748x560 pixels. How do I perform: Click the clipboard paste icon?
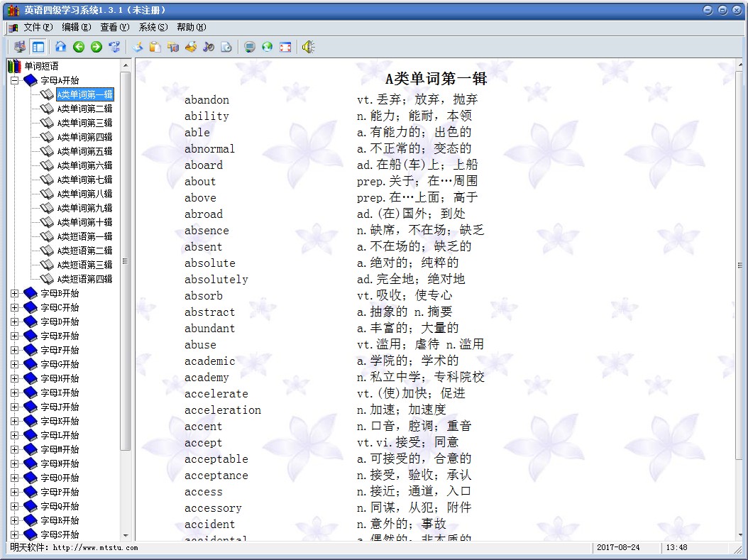[x=155, y=47]
